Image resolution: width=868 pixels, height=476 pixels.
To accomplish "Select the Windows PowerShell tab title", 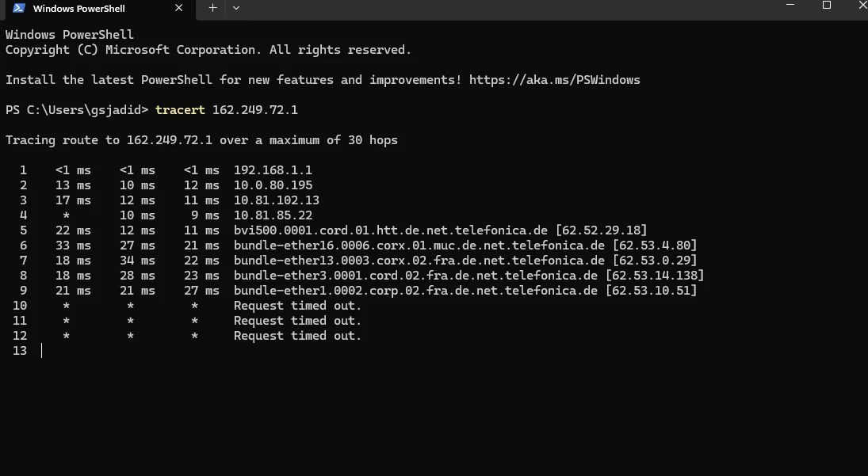I will [78, 10].
